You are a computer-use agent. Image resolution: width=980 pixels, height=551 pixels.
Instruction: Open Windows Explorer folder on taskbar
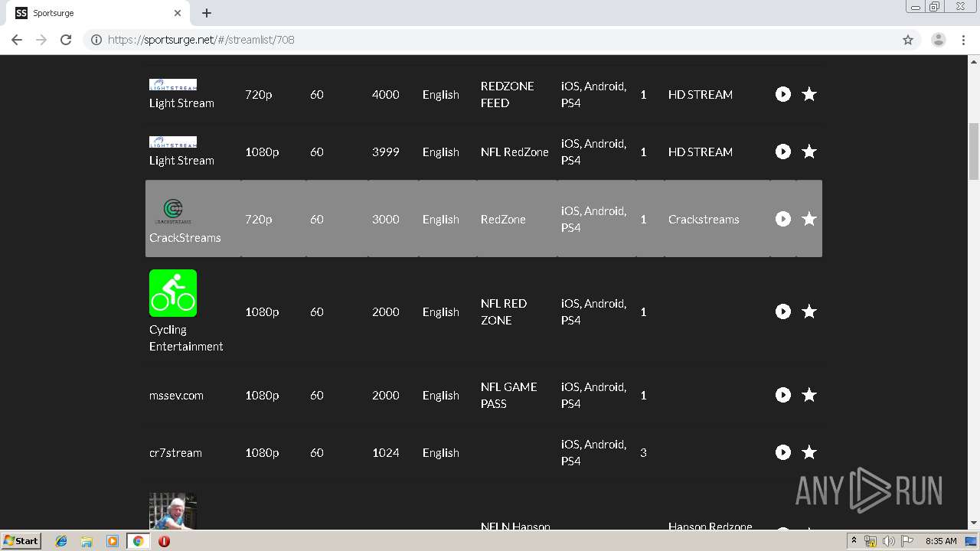pyautogui.click(x=87, y=541)
